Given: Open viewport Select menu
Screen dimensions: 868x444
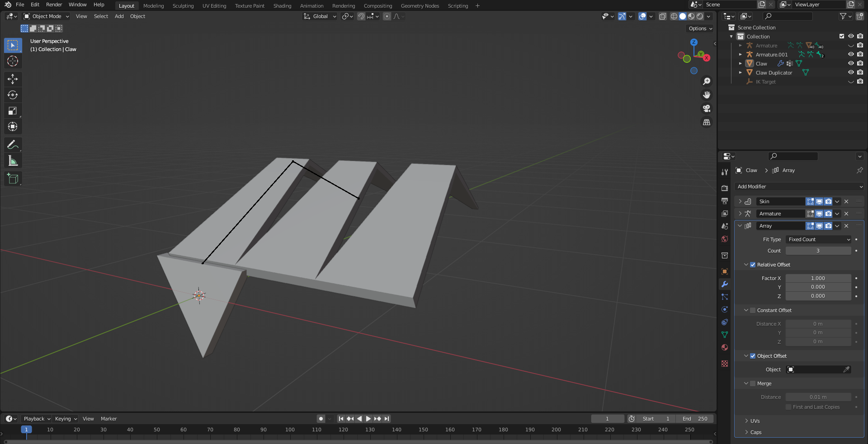Looking at the screenshot, I should click(x=101, y=16).
